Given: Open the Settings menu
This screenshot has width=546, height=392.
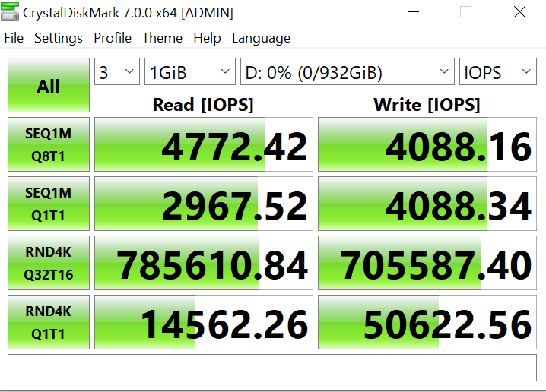Looking at the screenshot, I should click(x=59, y=38).
